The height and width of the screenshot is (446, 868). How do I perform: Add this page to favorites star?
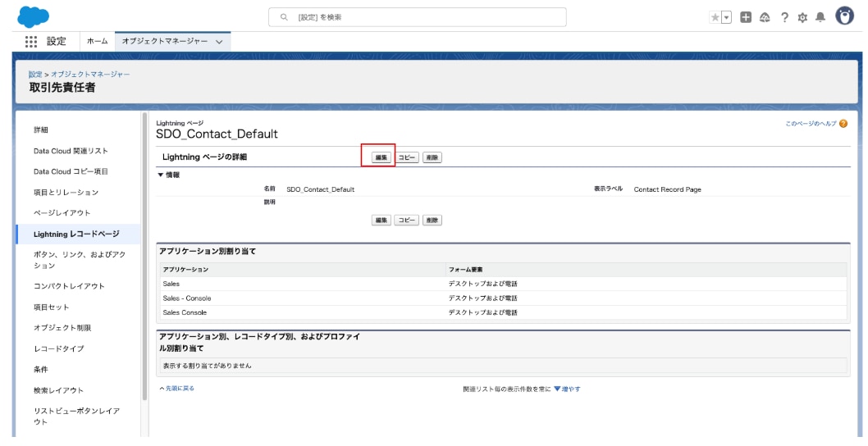point(715,17)
